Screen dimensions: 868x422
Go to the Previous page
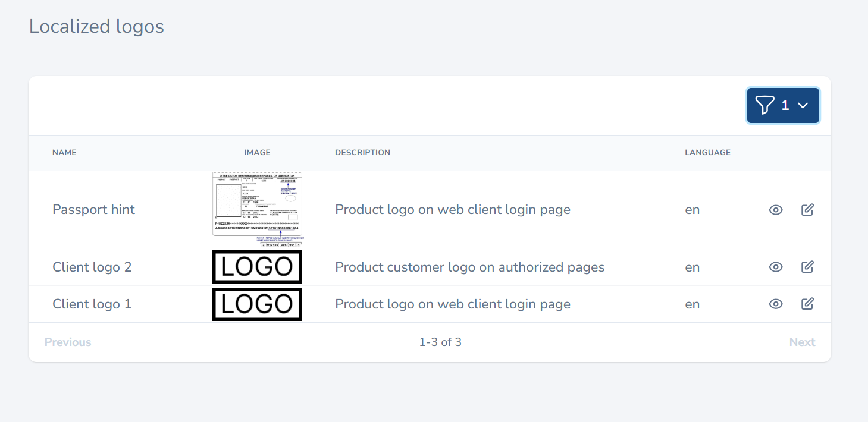(x=68, y=342)
